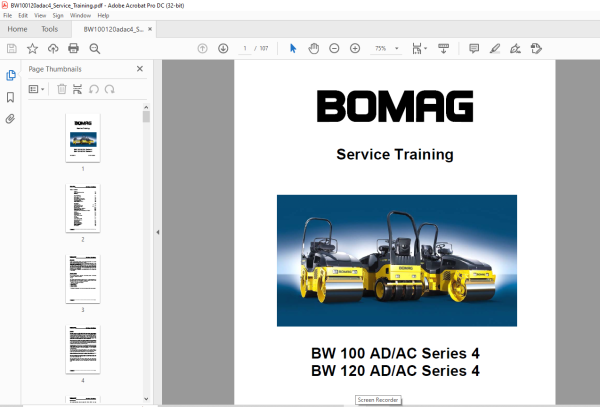Collapse the navigation pane arrow
The height and width of the screenshot is (407, 600).
point(158,232)
